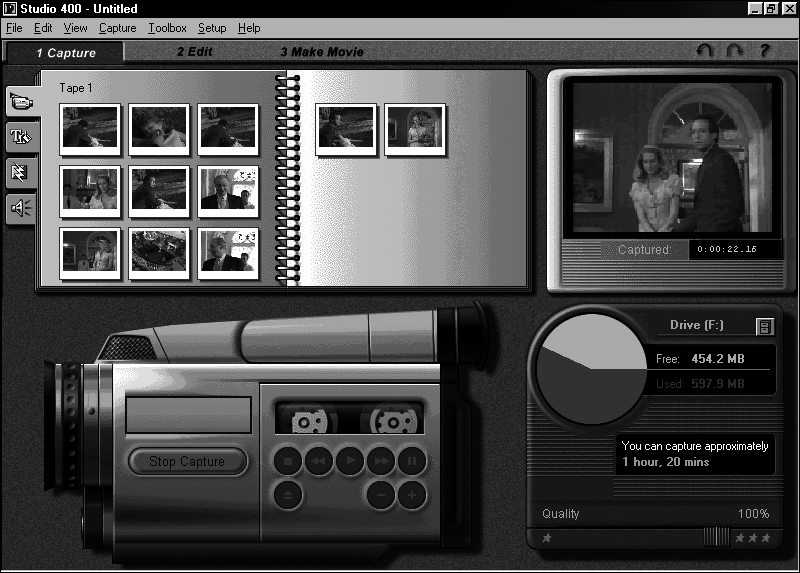Click the captured time counter 0:00:22.16
The width and height of the screenshot is (800, 573).
coord(727,250)
